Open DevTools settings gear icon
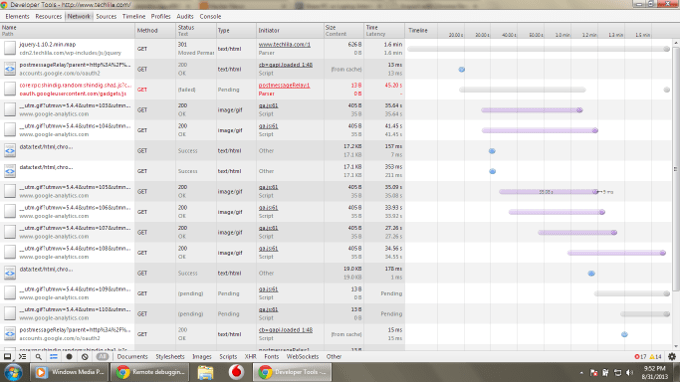The width and height of the screenshot is (680, 382). coord(672,356)
